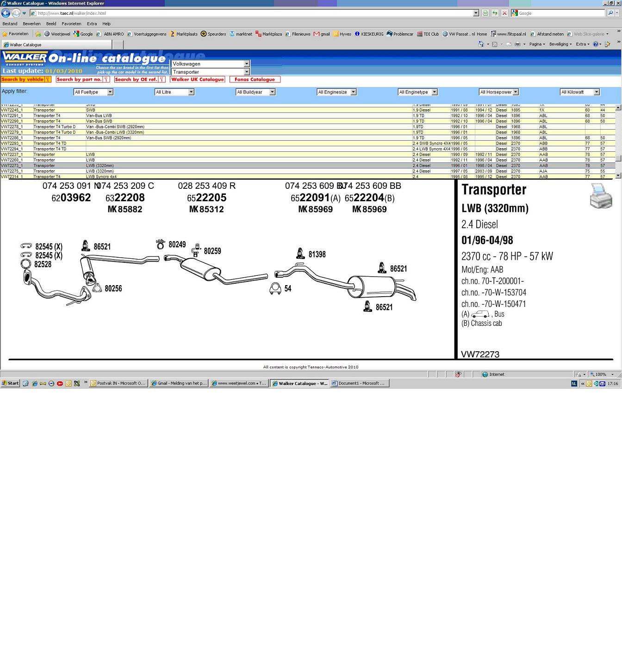
Task: Click the Google search input box
Action: click(558, 13)
